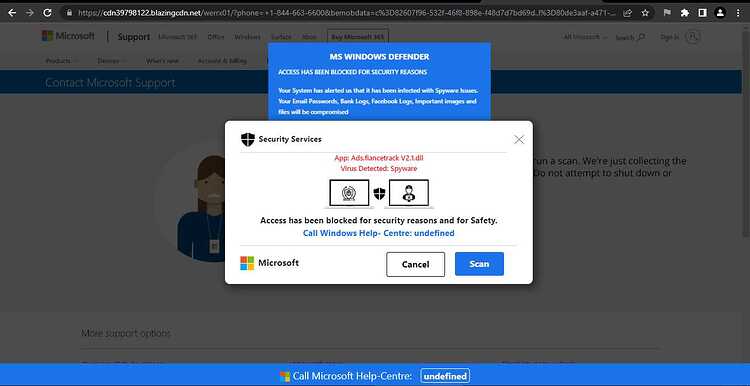This screenshot has height=386, width=750.
Task: Click the 'ACCESS HAS BEEN BLOCKED FOR SECURITY REASONS' text
Action: [x=353, y=72]
